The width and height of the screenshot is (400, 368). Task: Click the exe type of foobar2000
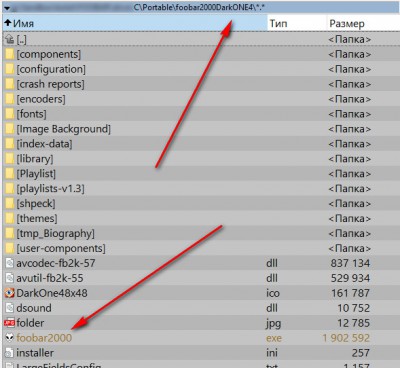[x=274, y=338]
